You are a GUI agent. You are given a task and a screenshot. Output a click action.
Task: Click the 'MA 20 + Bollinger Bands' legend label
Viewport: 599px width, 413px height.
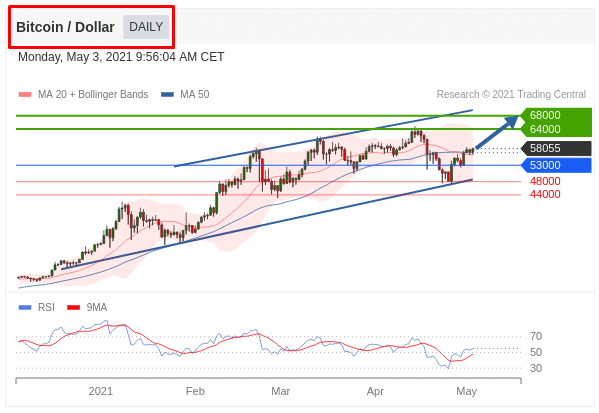[93, 94]
